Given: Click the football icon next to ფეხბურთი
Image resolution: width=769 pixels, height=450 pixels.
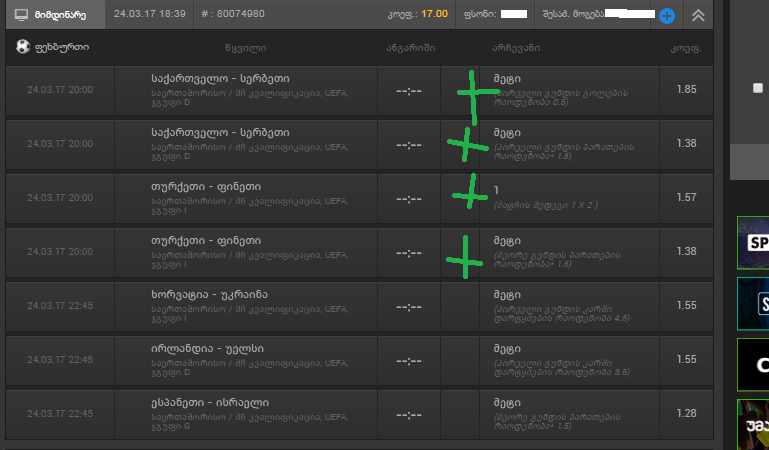Looking at the screenshot, I should tap(23, 47).
